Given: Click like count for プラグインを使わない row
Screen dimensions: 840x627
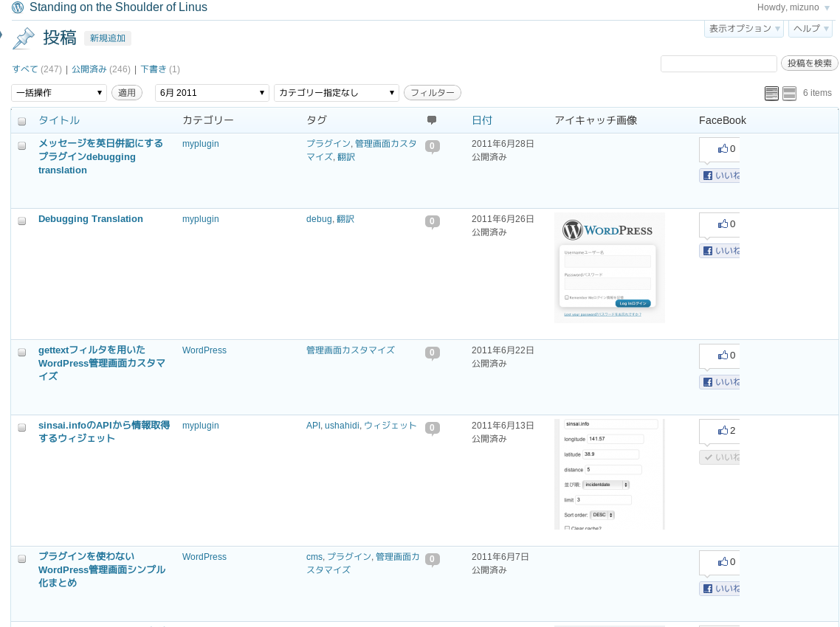Looking at the screenshot, I should (720, 562).
